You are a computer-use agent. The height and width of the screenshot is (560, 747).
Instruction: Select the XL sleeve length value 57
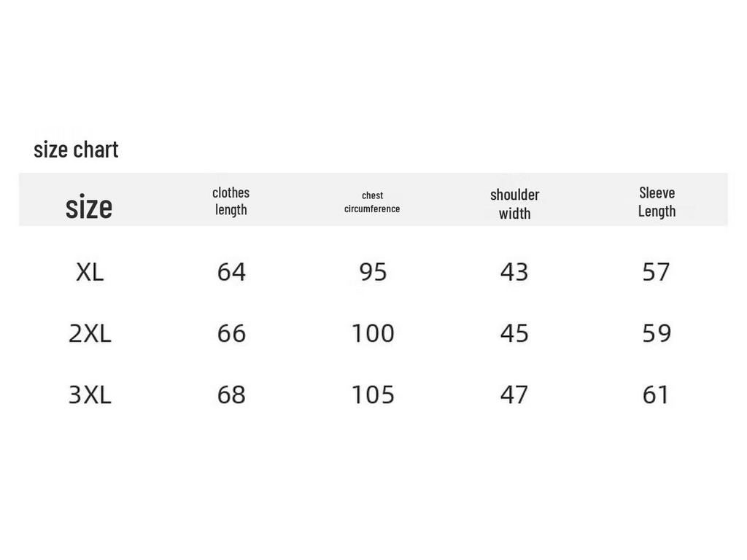(656, 272)
